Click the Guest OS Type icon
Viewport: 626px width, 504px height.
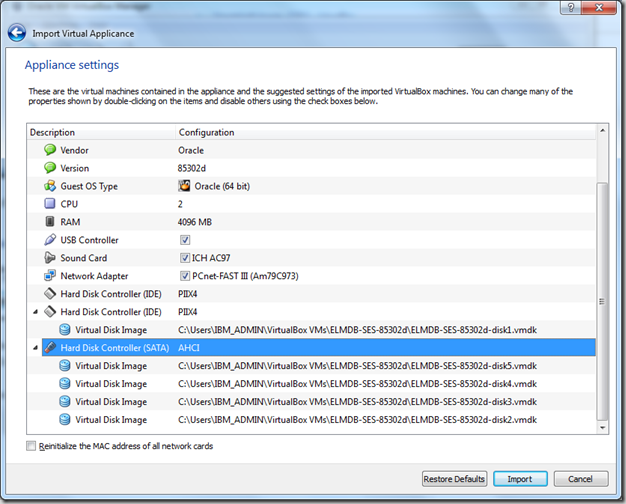pyautogui.click(x=50, y=186)
